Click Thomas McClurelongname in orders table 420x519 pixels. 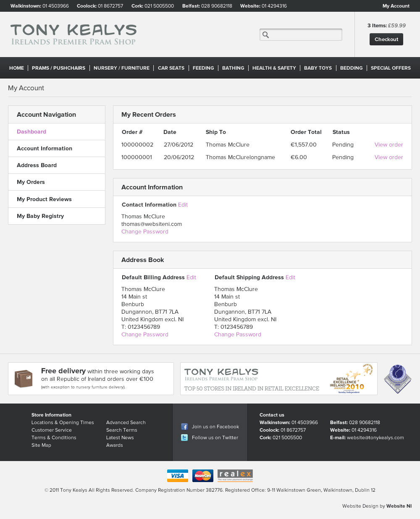[240, 157]
